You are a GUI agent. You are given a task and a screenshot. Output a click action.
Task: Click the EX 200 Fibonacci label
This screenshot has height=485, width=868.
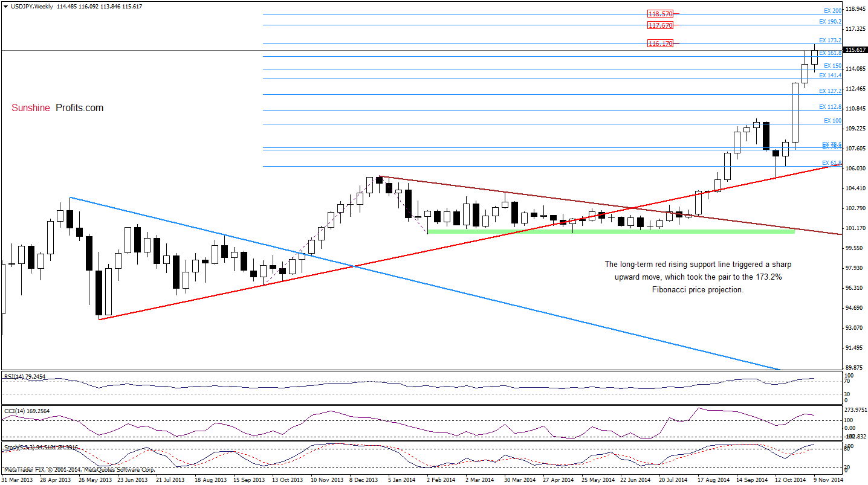pos(832,11)
